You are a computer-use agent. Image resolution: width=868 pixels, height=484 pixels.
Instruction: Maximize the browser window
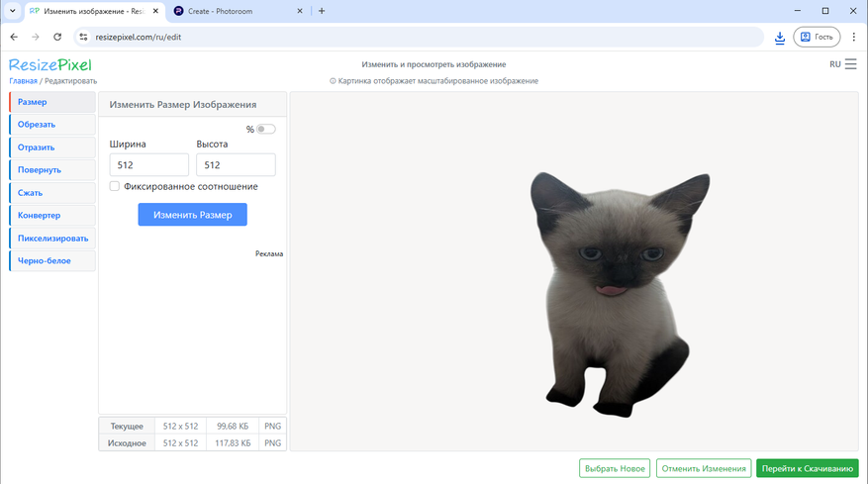click(825, 11)
